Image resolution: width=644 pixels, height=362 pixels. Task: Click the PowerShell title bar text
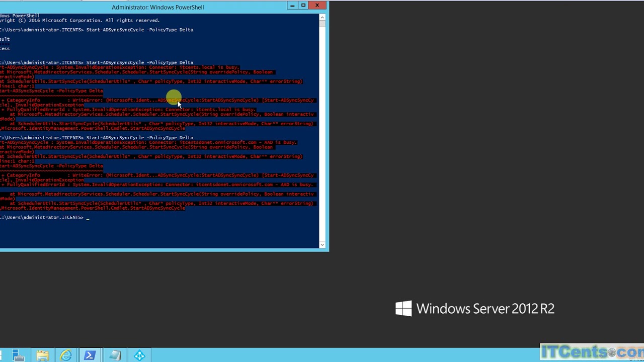click(157, 7)
